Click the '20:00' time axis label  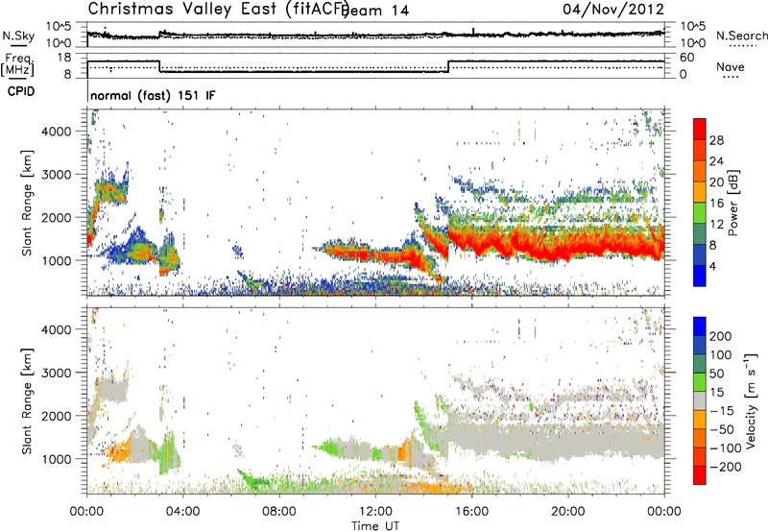point(567,512)
